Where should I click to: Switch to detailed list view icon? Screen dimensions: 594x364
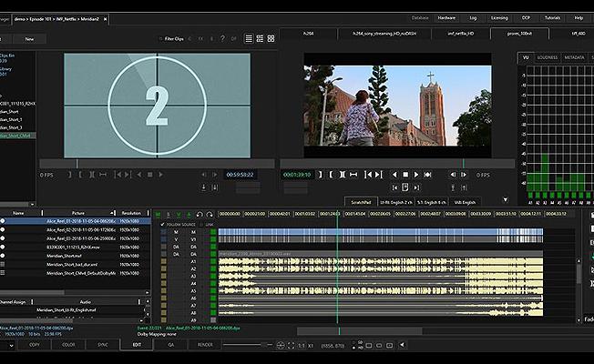tap(260, 38)
